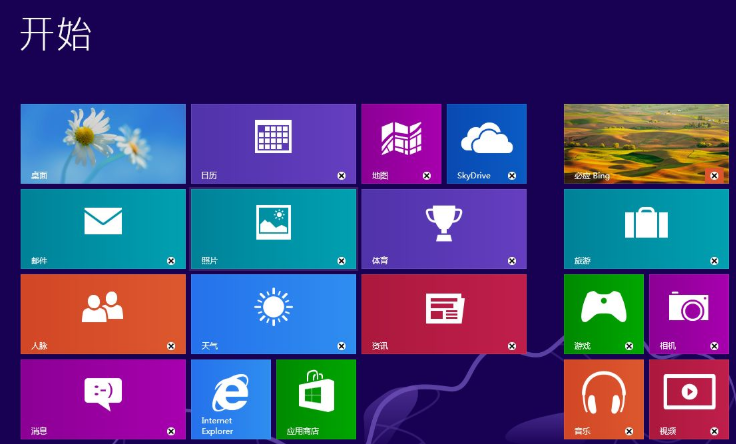Click the x button on the Calendar tile
This screenshot has width=736, height=444.
(341, 176)
